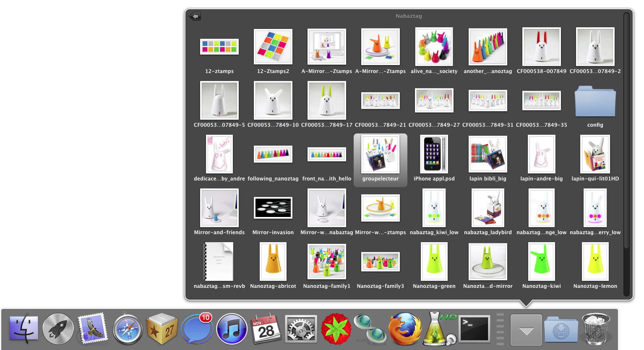Click the back arrow in Nabaztag stack

(195, 16)
